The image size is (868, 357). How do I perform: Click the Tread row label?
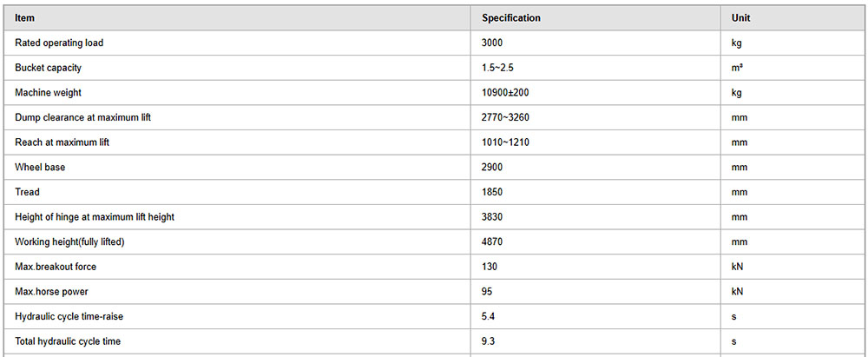click(x=27, y=192)
